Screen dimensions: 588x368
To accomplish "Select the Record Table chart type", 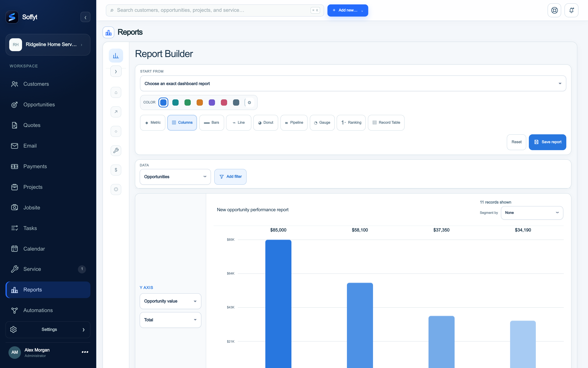I will pos(386,123).
